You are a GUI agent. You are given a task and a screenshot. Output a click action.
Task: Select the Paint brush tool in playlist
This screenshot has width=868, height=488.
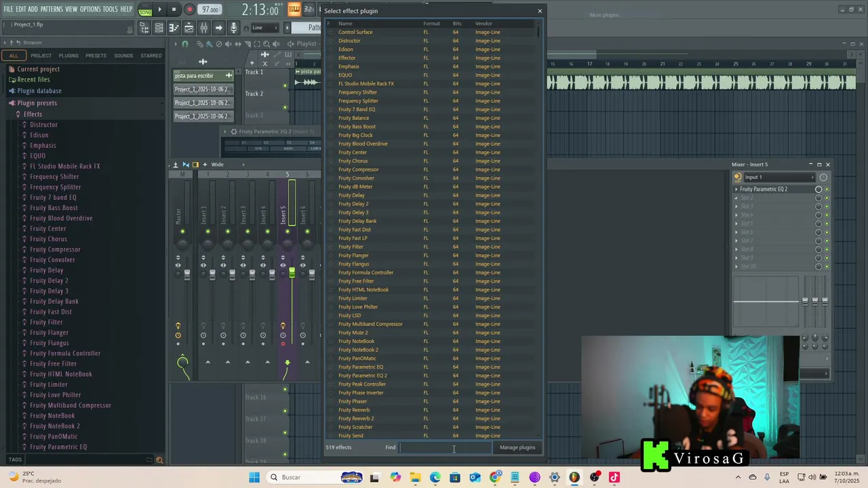209,44
